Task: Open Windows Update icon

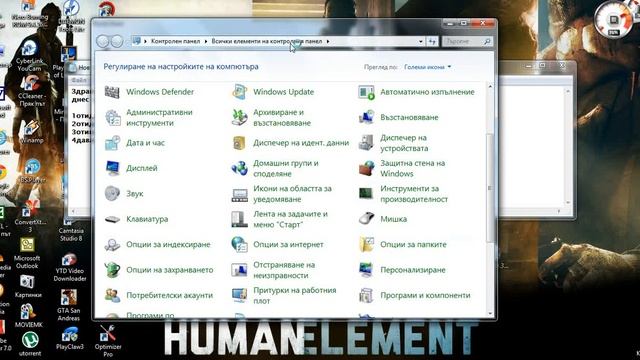Action: coord(240,92)
